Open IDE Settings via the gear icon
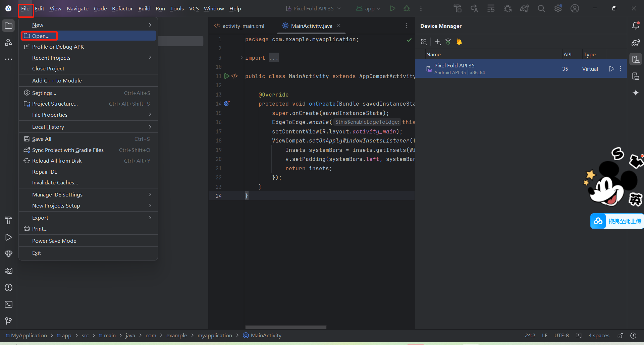644x345 pixels. coord(558,8)
